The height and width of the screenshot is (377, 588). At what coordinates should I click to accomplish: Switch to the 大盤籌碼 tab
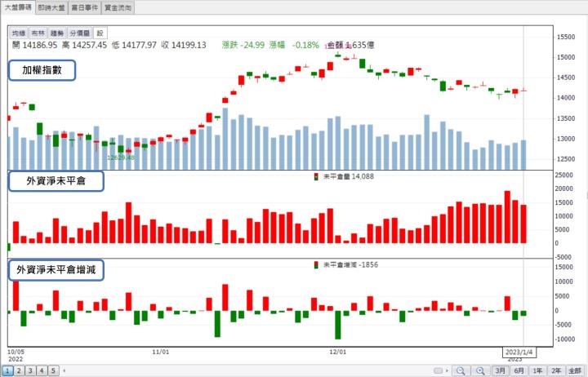(x=18, y=7)
